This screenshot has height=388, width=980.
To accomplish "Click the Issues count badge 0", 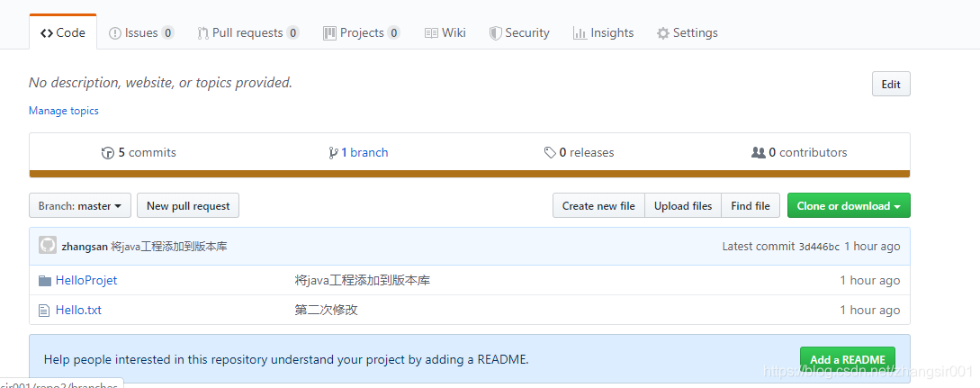I will [167, 33].
